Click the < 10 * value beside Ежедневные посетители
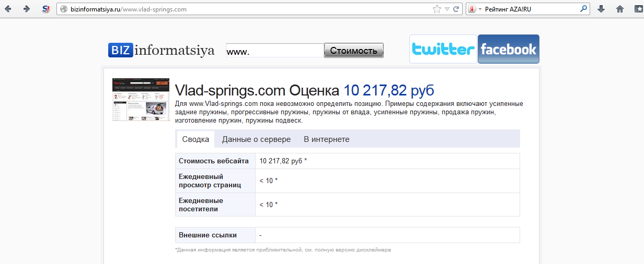Viewport: 644px width, 264px height. (x=268, y=205)
